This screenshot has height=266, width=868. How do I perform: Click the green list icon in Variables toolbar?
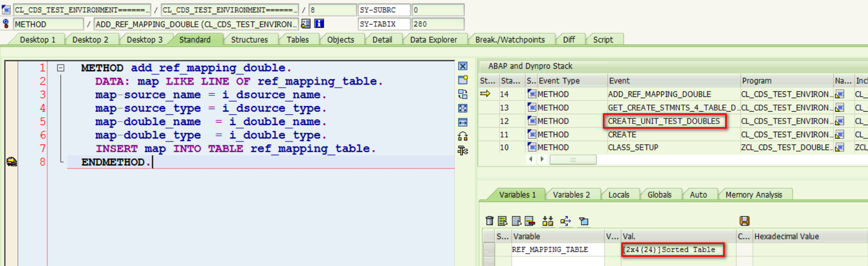coord(503,221)
